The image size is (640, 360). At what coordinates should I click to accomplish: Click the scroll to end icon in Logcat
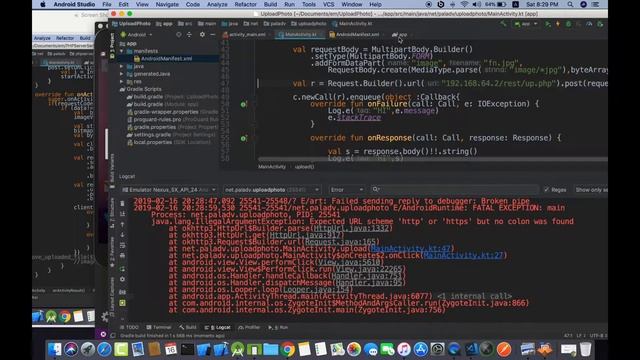click(x=122, y=214)
